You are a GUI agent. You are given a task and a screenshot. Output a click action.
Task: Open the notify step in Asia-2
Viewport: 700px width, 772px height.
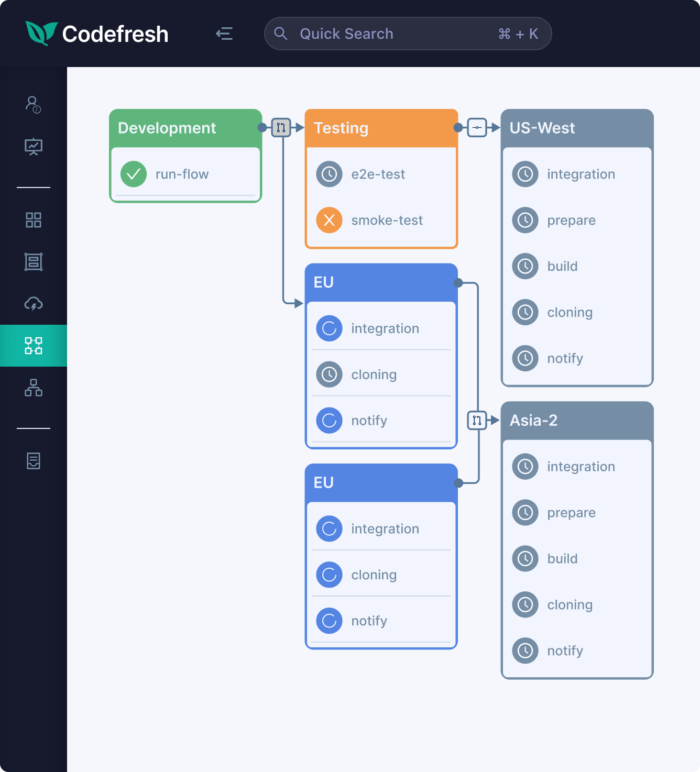pyautogui.click(x=577, y=650)
